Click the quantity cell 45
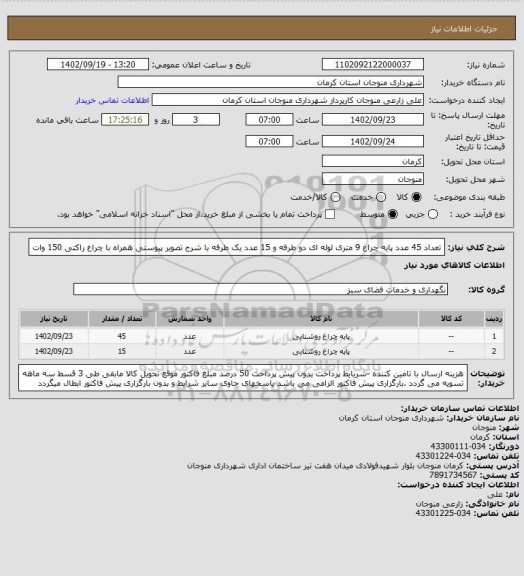 122,336
